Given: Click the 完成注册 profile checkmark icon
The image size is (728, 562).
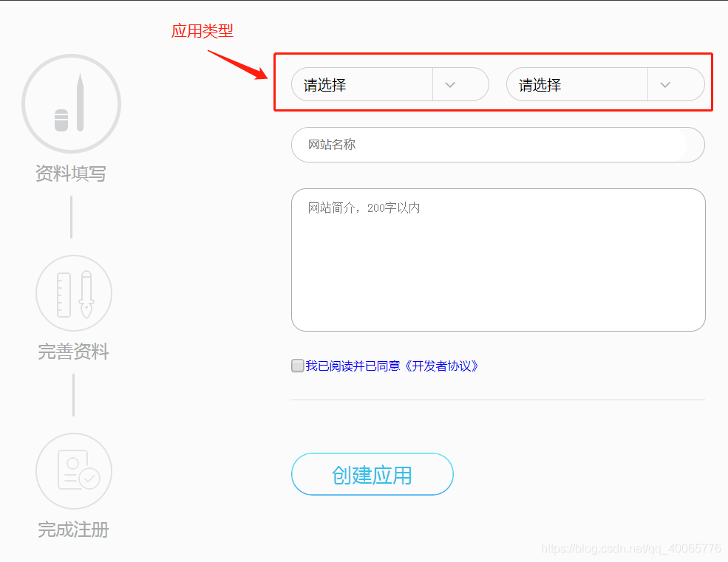Looking at the screenshot, I should click(74, 471).
